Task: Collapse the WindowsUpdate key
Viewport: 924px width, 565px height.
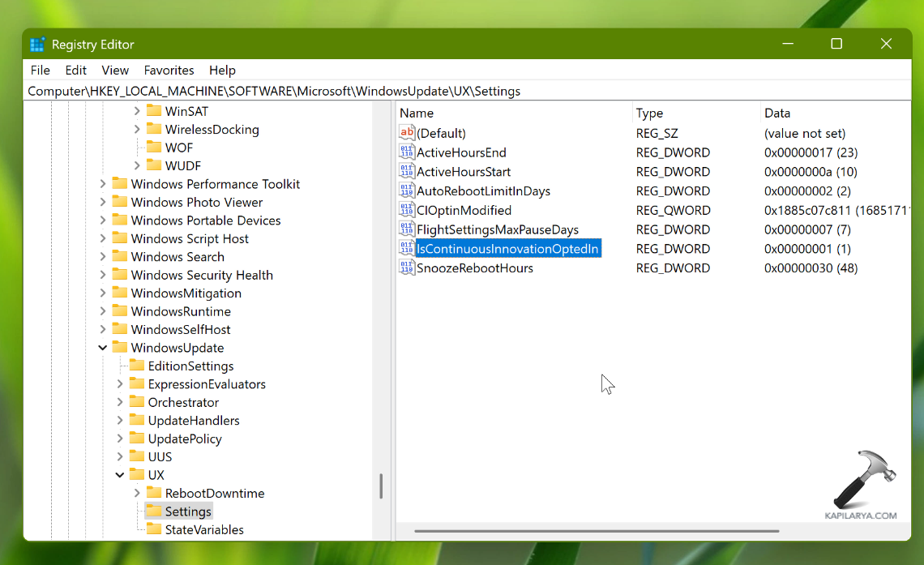Action: tap(102, 347)
